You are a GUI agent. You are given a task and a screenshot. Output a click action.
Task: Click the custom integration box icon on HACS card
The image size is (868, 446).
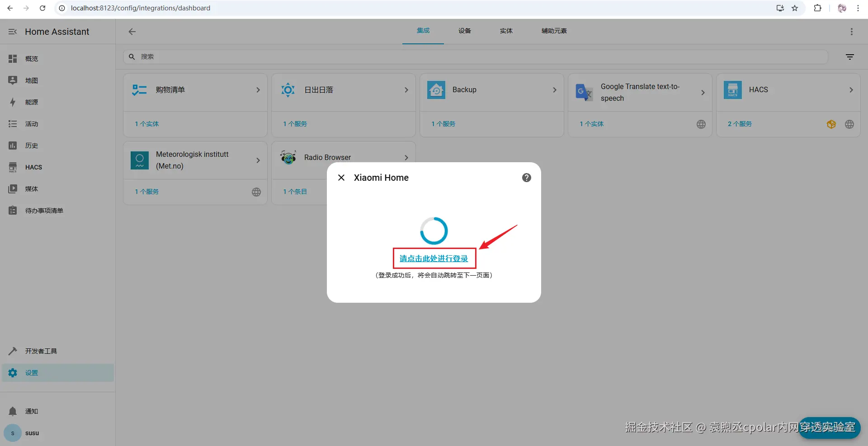[831, 124]
